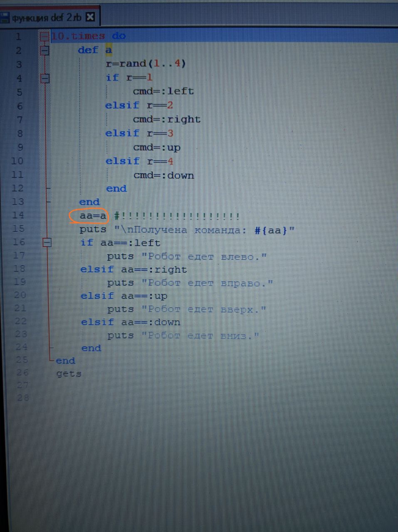Image resolution: width=398 pixels, height=532 pixels.
Task: Click line number 15 in the margin
Action: point(19,228)
